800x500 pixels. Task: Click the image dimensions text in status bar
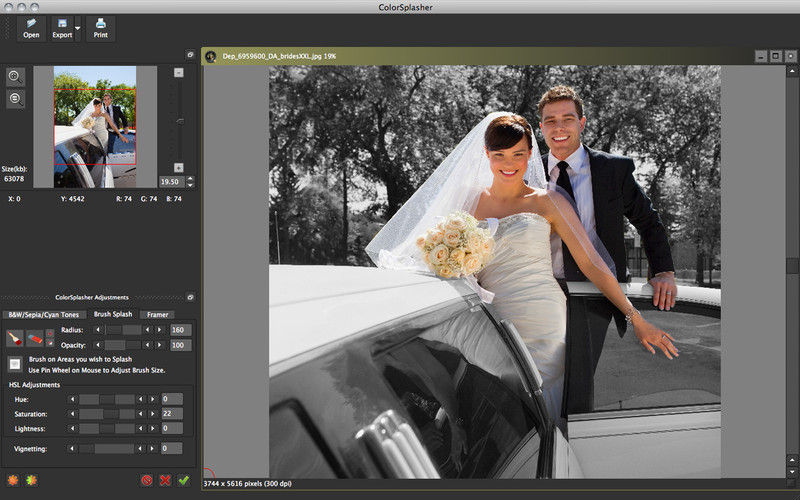click(247, 484)
